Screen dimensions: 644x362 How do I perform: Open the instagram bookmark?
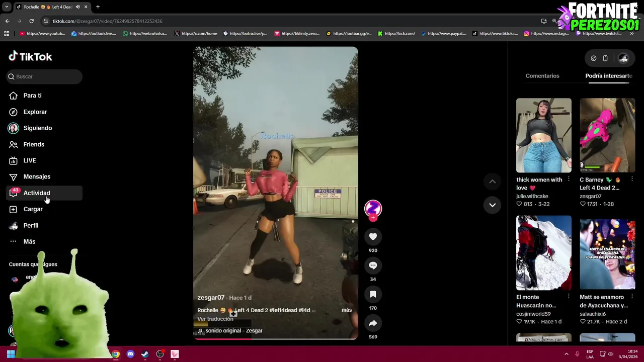[546, 34]
